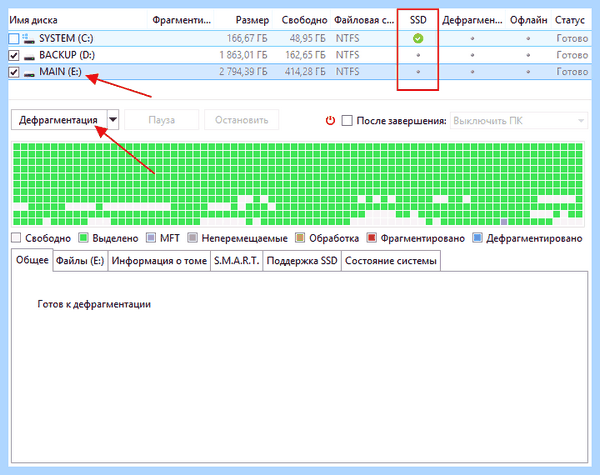This screenshot has height=475, width=600.
Task: Click the free space value 414,28 ГБ
Action: click(x=305, y=72)
